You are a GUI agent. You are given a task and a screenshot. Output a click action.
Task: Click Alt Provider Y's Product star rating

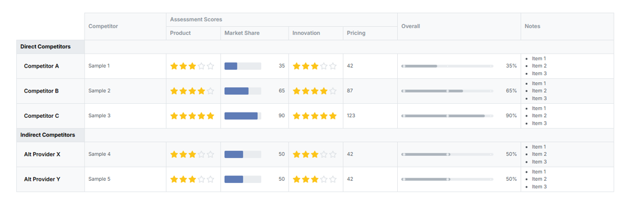pos(192,180)
